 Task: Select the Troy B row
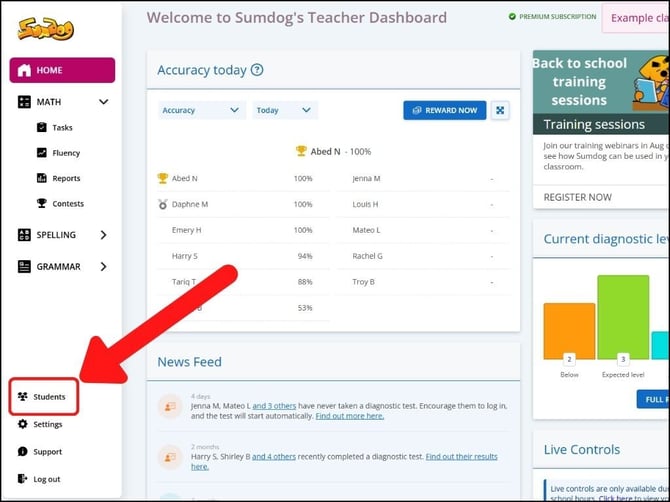(x=424, y=282)
